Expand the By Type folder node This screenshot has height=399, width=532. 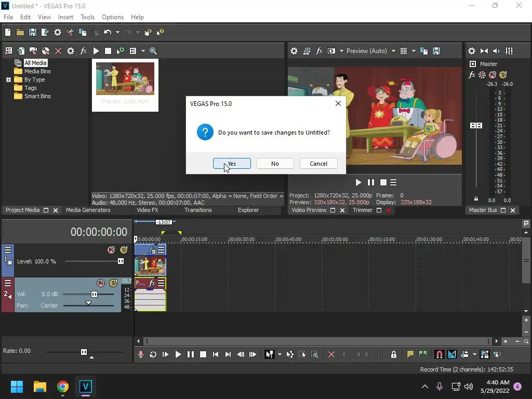click(x=8, y=79)
